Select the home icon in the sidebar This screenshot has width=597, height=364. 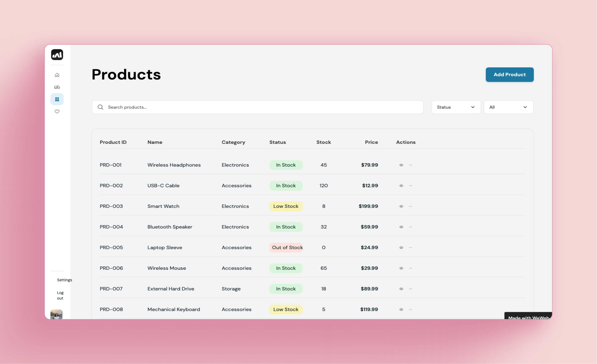point(57,75)
